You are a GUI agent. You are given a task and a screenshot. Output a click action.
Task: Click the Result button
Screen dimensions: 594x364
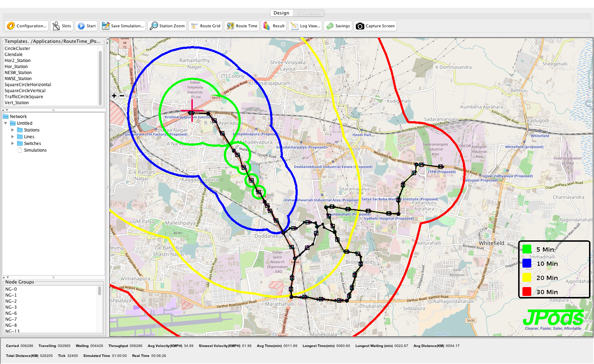click(274, 26)
